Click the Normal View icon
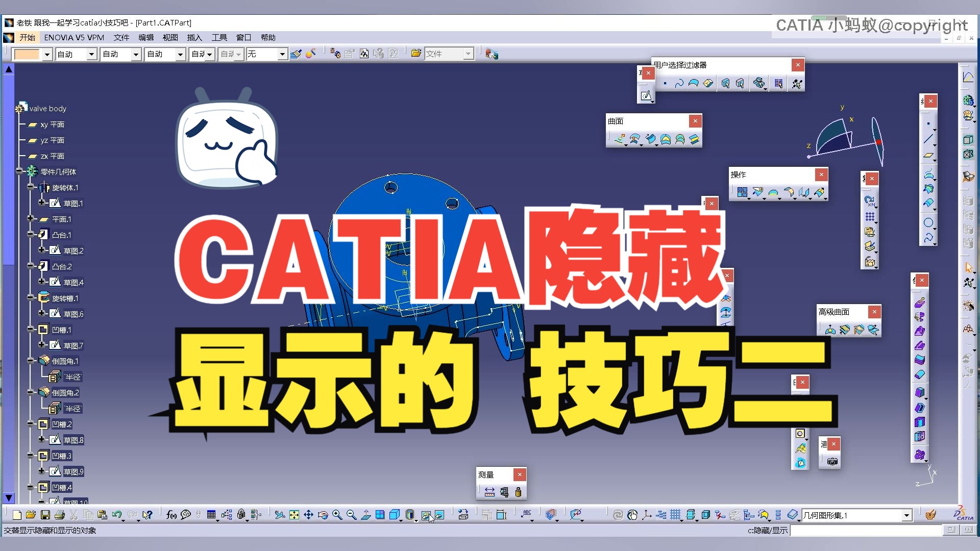 point(365,515)
